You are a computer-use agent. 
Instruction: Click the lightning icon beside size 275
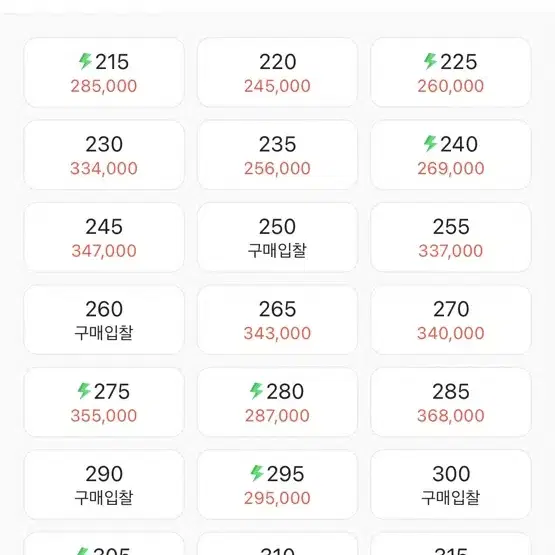pyautogui.click(x=84, y=391)
